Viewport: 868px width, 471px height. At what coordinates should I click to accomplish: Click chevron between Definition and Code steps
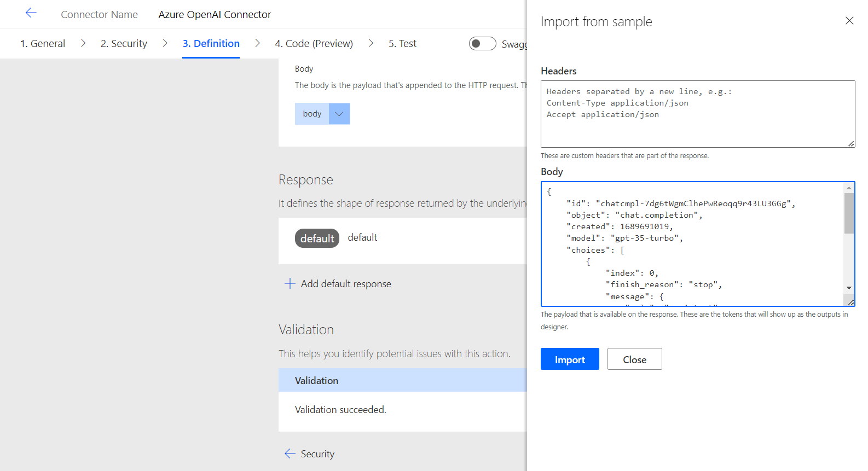257,43
